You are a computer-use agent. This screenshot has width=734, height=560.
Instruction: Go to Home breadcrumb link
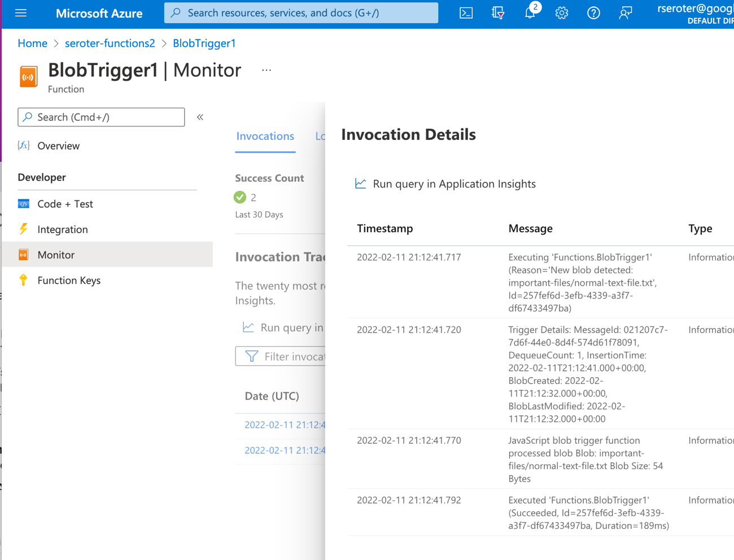pos(32,43)
